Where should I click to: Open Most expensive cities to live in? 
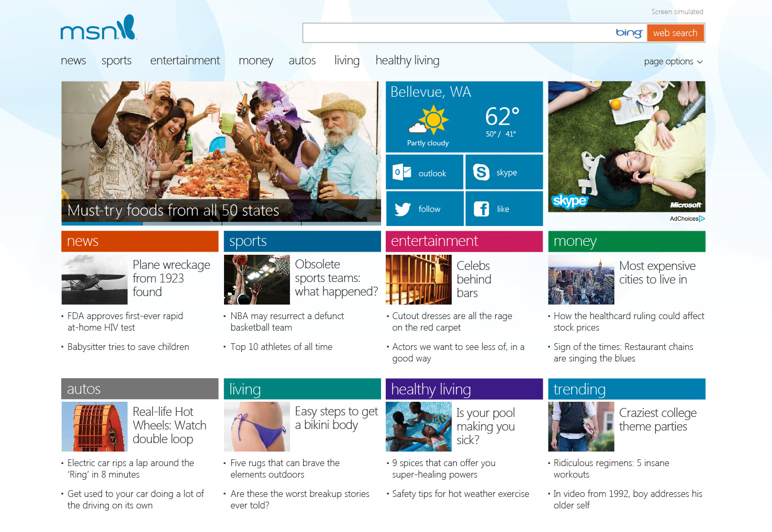click(x=657, y=273)
